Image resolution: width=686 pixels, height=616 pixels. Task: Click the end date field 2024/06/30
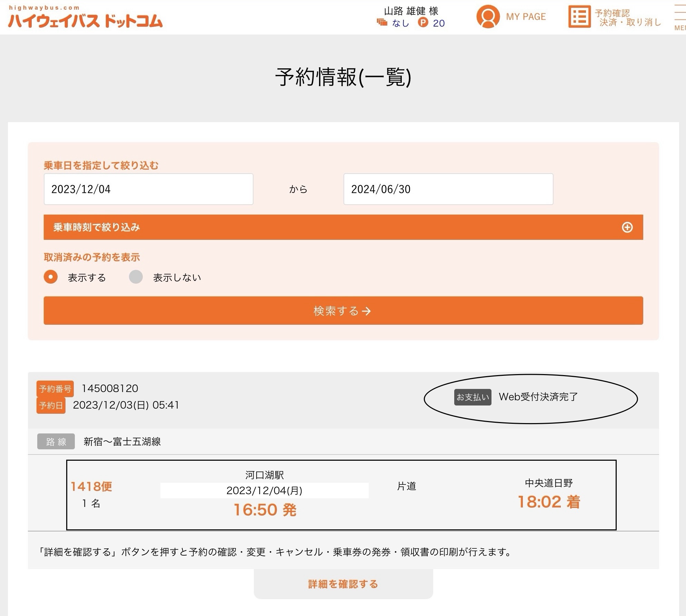pyautogui.click(x=448, y=189)
